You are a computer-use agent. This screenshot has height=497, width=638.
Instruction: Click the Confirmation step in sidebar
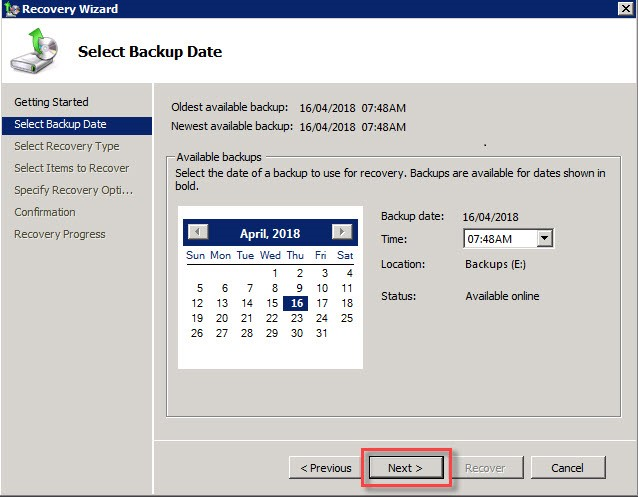45,212
